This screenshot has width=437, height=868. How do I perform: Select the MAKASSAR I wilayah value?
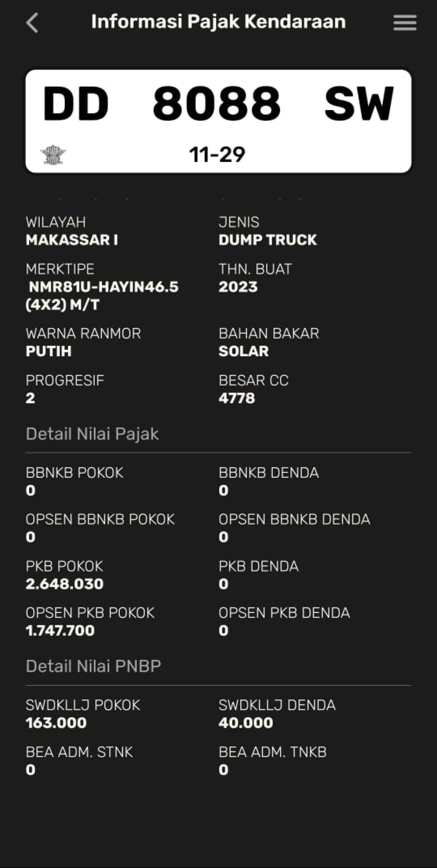[x=72, y=240]
